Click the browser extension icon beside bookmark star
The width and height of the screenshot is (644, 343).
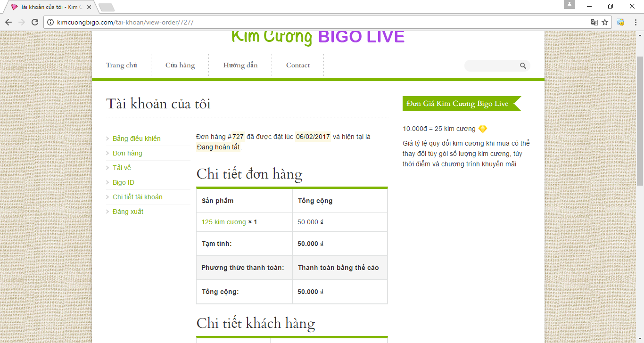pos(620,22)
